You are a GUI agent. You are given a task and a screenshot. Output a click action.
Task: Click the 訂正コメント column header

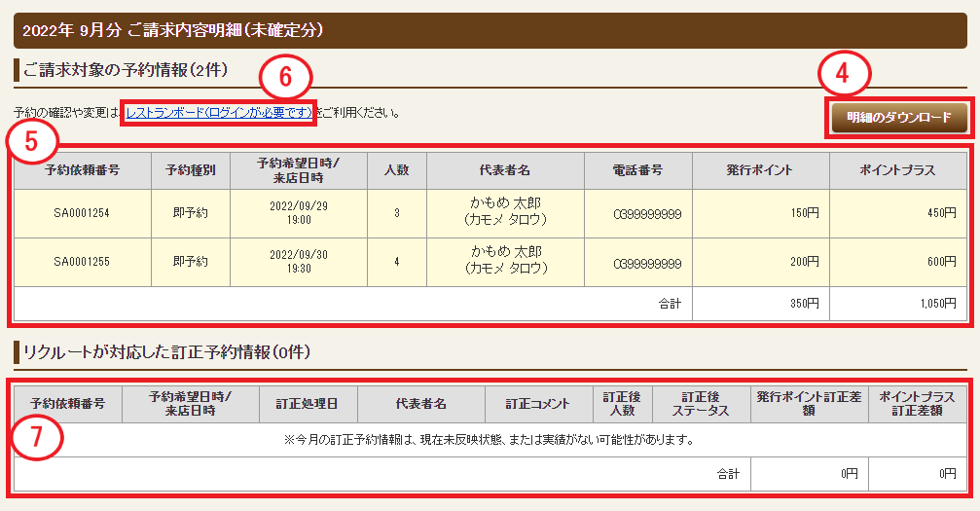tap(538, 404)
